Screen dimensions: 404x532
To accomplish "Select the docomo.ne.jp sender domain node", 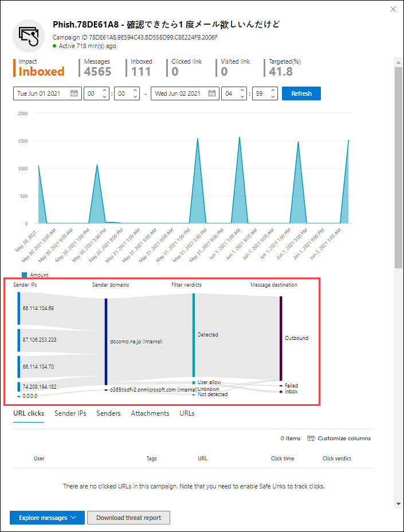I will point(106,341).
